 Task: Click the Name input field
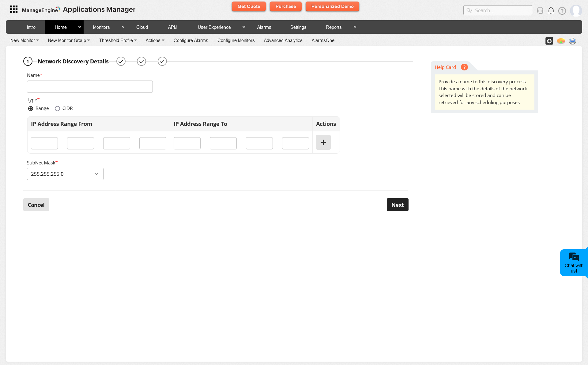click(90, 87)
